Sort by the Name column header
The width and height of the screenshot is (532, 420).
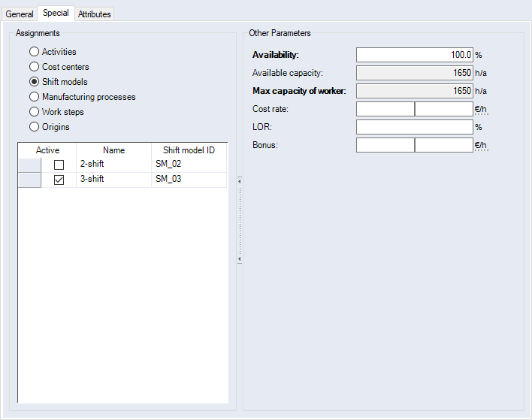(113, 150)
